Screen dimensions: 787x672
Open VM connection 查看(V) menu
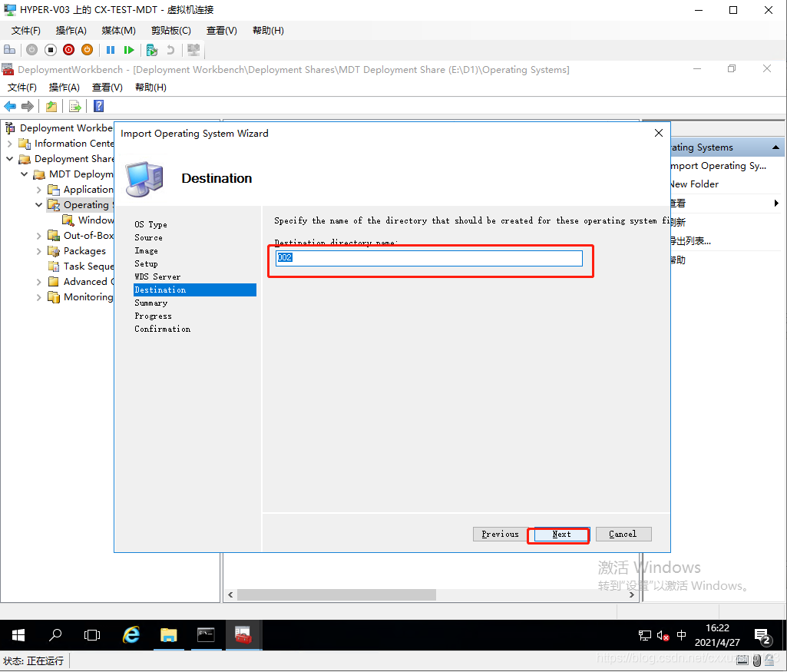pos(221,31)
